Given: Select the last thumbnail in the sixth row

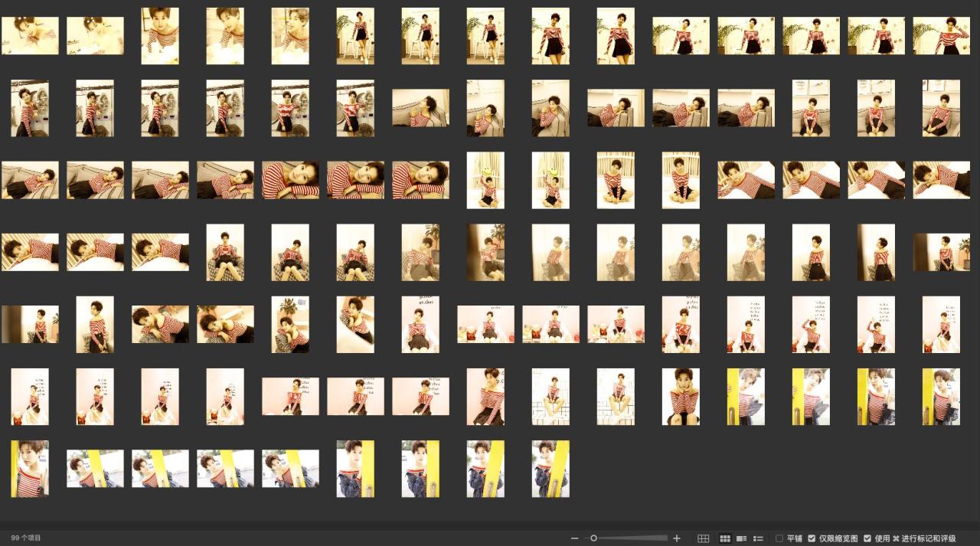Looking at the screenshot, I should (941, 397).
